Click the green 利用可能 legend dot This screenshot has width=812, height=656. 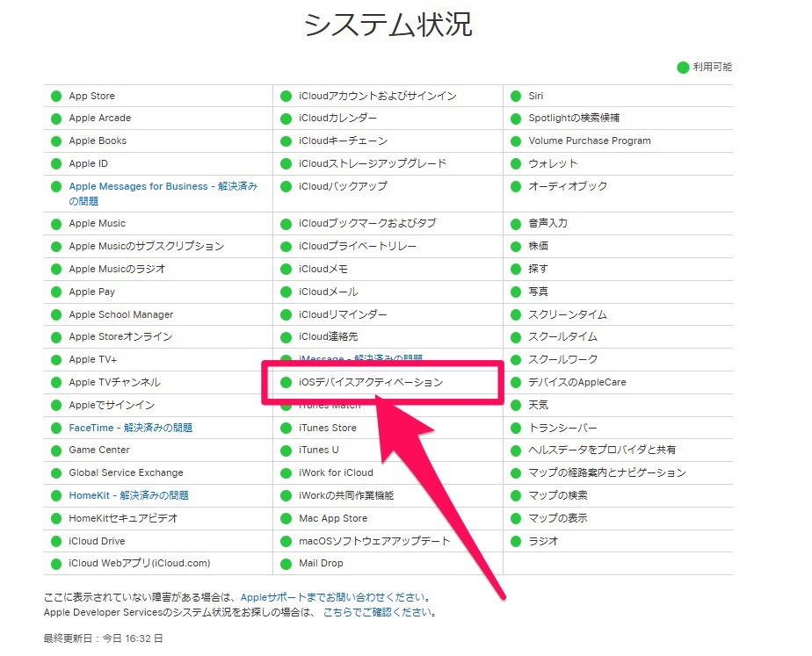click(x=683, y=68)
